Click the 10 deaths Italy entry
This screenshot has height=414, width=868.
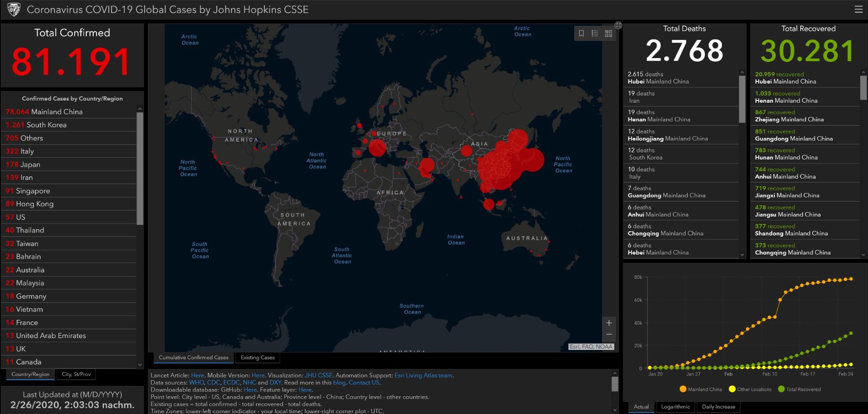coord(682,173)
